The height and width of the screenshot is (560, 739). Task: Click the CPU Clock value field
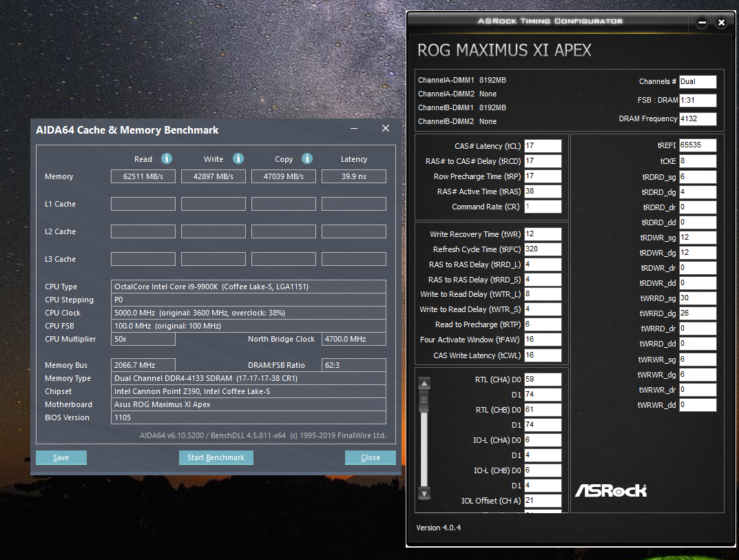click(249, 313)
